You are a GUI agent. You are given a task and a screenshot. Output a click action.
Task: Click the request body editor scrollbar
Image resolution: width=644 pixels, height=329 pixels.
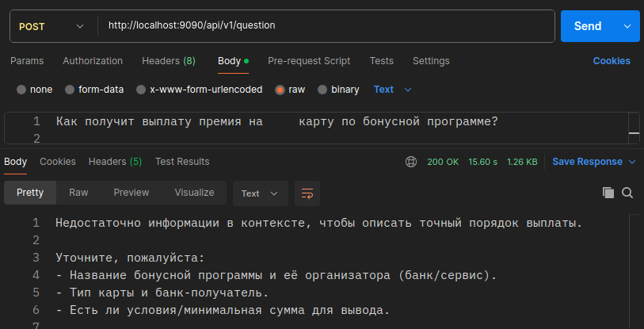click(x=634, y=128)
